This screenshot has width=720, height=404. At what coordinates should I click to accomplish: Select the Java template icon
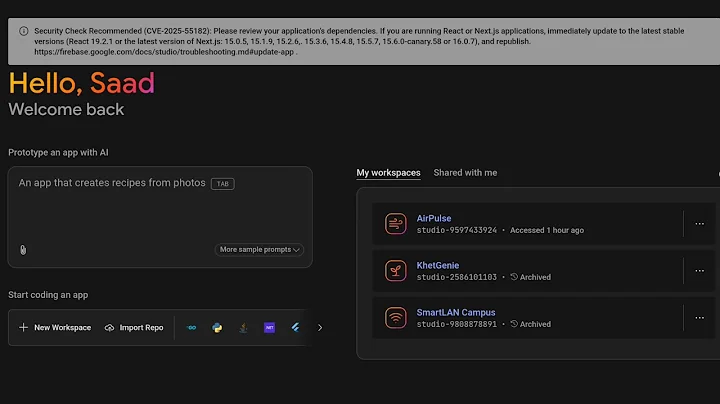click(x=243, y=327)
